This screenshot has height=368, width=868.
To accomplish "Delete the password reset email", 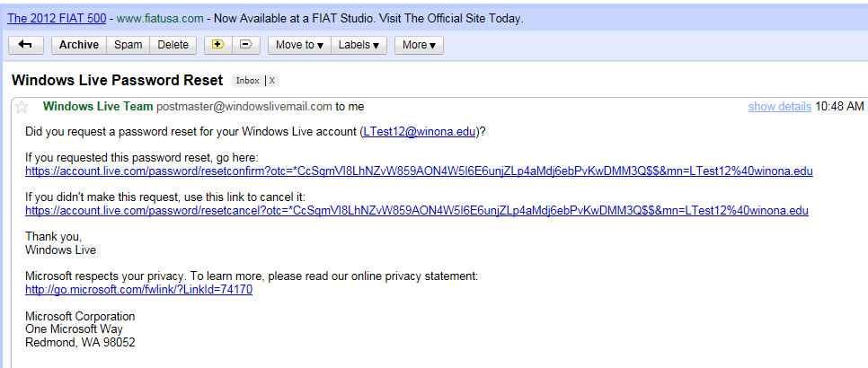I will pyautogui.click(x=173, y=45).
